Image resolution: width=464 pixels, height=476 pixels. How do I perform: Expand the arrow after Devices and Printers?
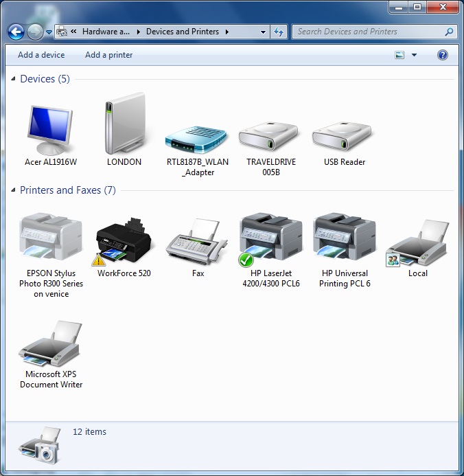[x=227, y=32]
